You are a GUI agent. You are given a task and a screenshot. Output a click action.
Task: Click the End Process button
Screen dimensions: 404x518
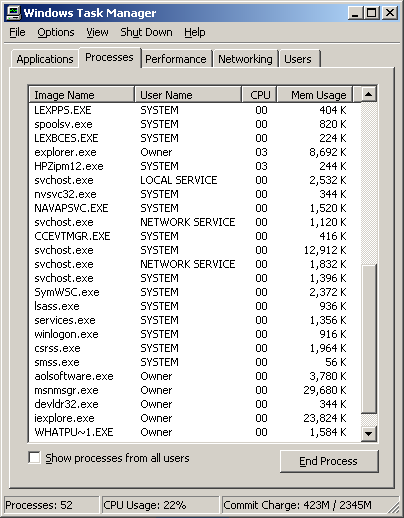[x=329, y=461]
